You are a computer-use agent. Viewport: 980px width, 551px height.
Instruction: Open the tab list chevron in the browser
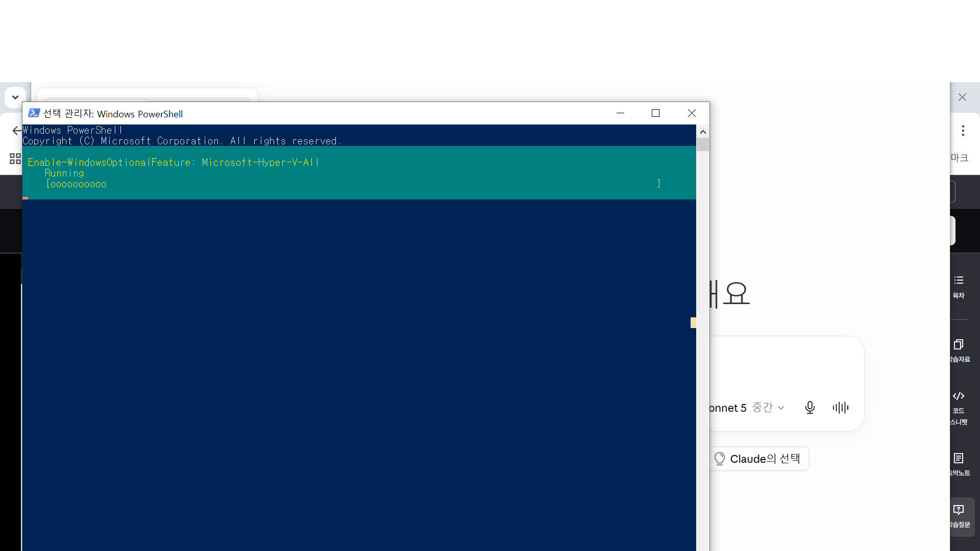click(x=15, y=97)
